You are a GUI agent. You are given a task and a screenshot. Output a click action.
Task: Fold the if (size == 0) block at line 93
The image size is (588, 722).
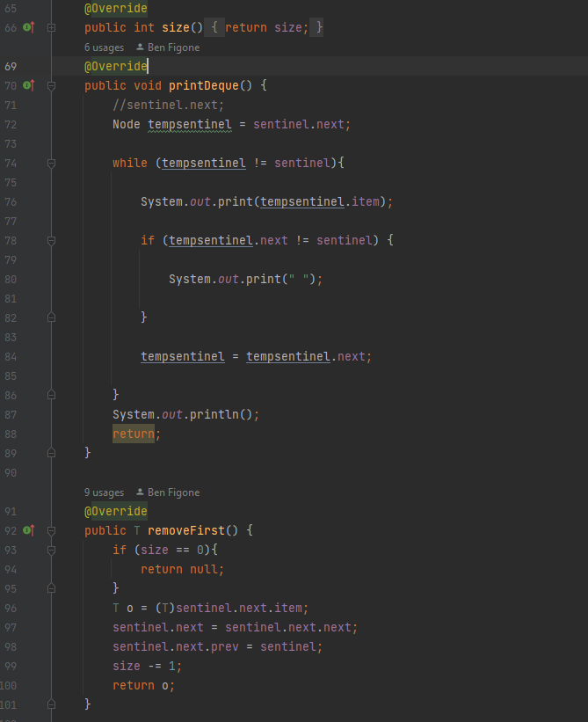51,550
